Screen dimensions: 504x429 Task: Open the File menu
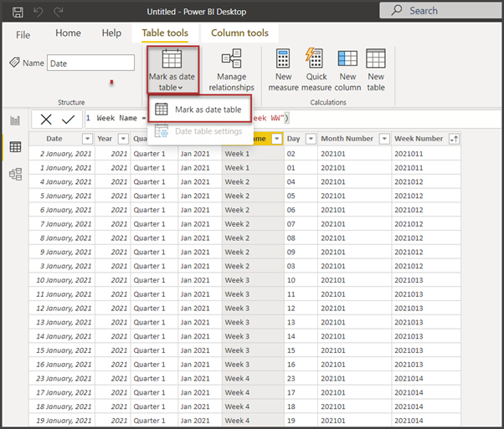[x=23, y=34]
